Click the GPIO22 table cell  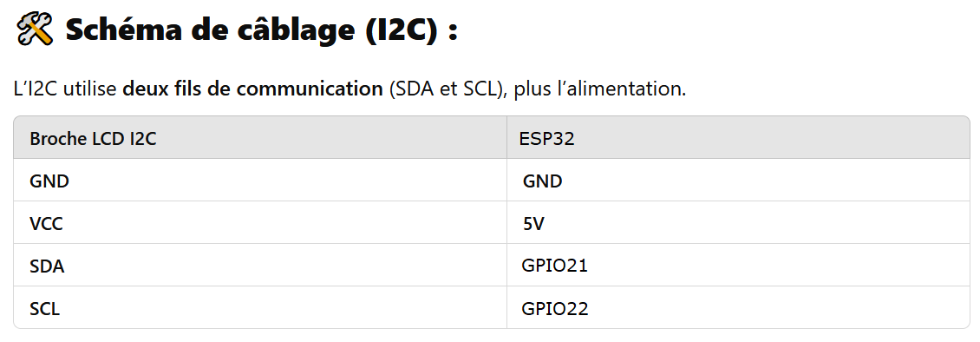coord(738,308)
